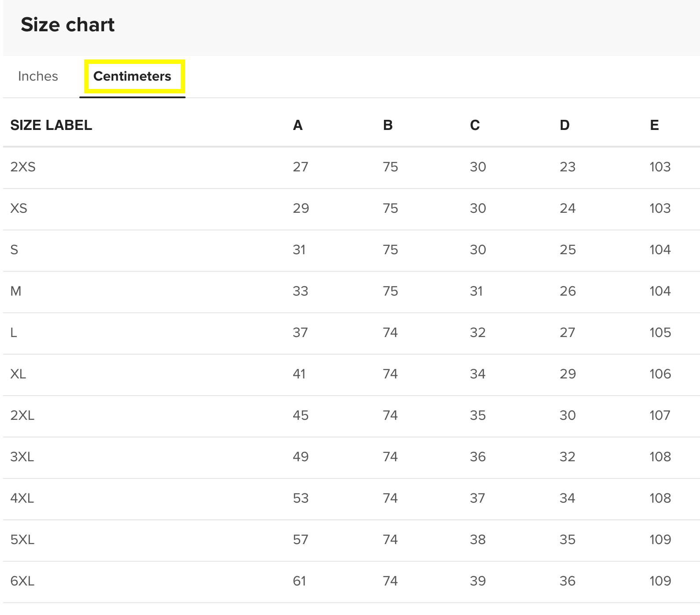The width and height of the screenshot is (700, 615).
Task: Click the 6XL size row label
Action: pyautogui.click(x=22, y=581)
